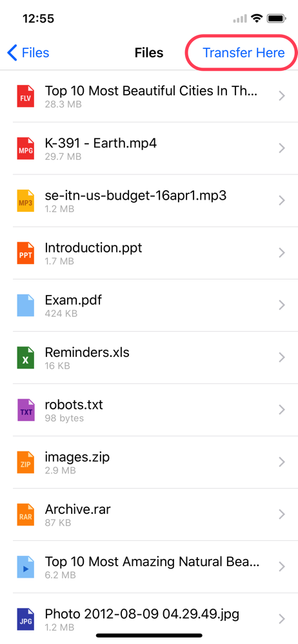Tap the MPG icon beside K-391 Earth
This screenshot has height=644, width=298.
26,148
